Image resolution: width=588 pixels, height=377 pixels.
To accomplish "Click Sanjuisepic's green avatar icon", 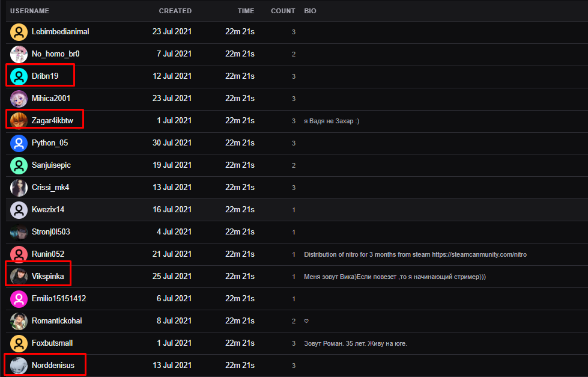I will pos(19,165).
